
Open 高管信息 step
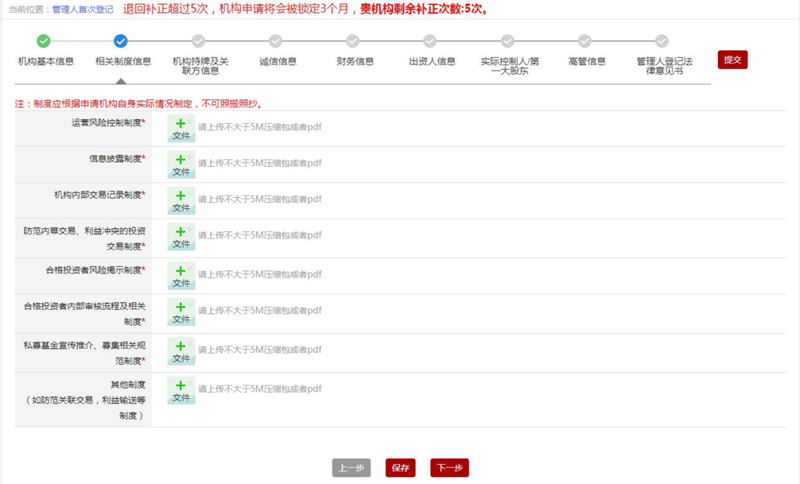pyautogui.click(x=585, y=42)
